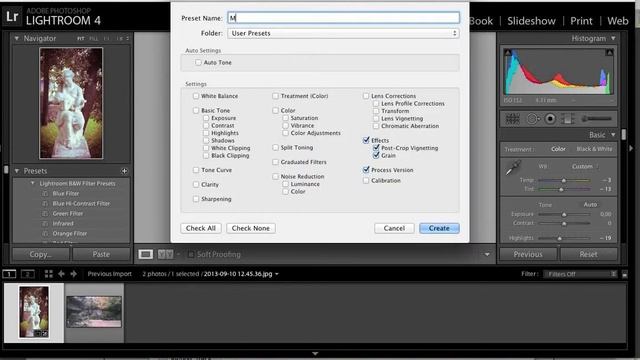The image size is (640, 360).
Task: Pick the White Balance eyedropper
Action: coord(513,167)
